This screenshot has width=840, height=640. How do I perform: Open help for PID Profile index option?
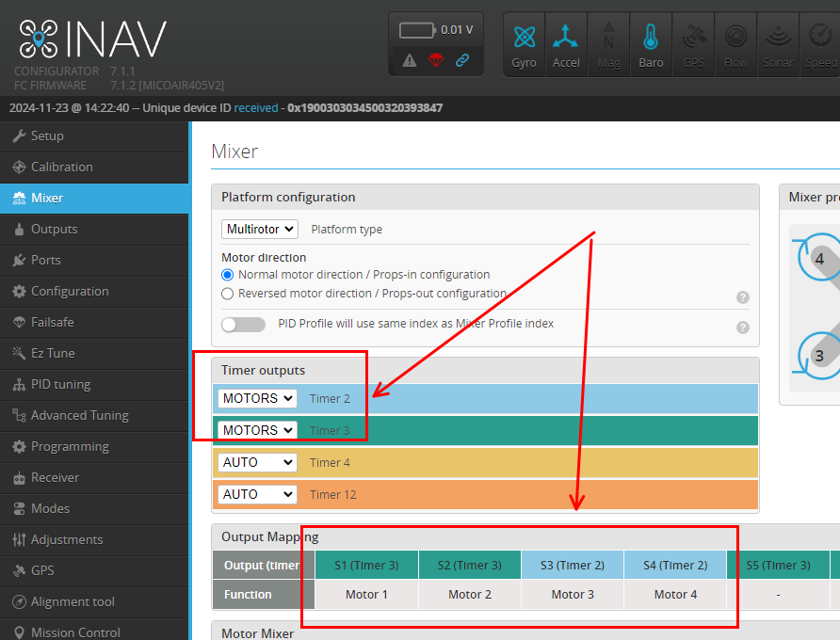pyautogui.click(x=742, y=328)
